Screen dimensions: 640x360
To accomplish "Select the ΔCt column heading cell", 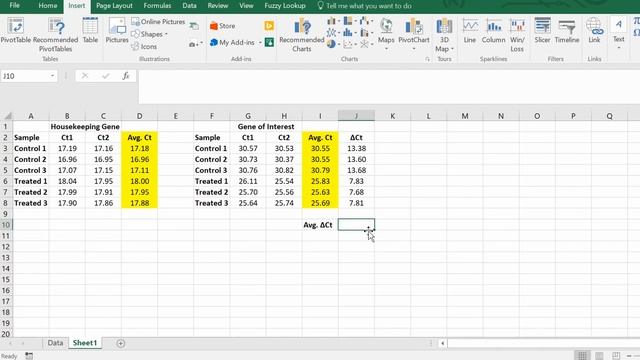I will click(356, 138).
